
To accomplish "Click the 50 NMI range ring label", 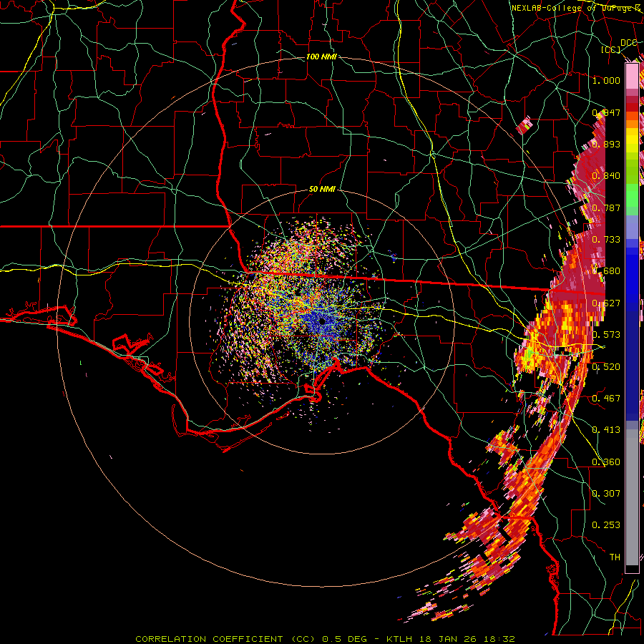I will pyautogui.click(x=322, y=189).
